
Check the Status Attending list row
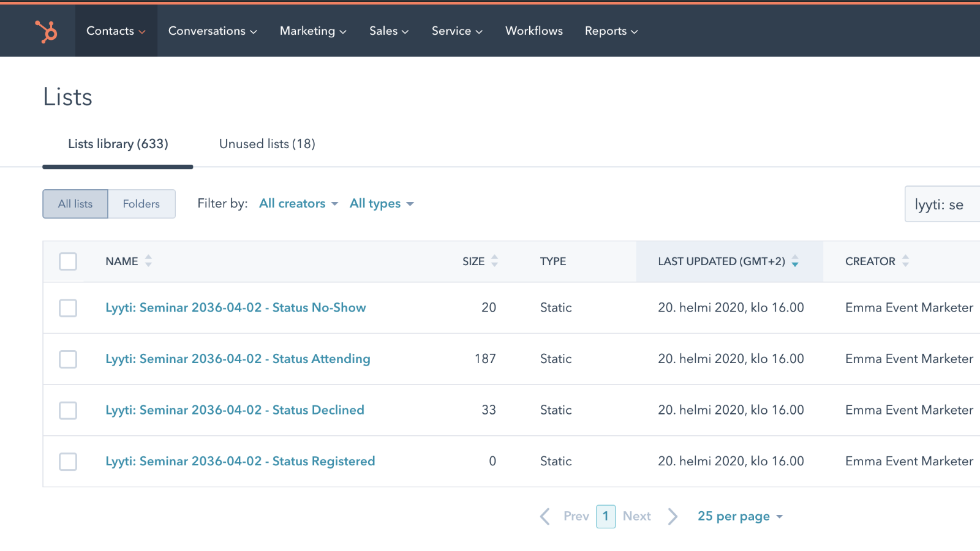pos(68,359)
